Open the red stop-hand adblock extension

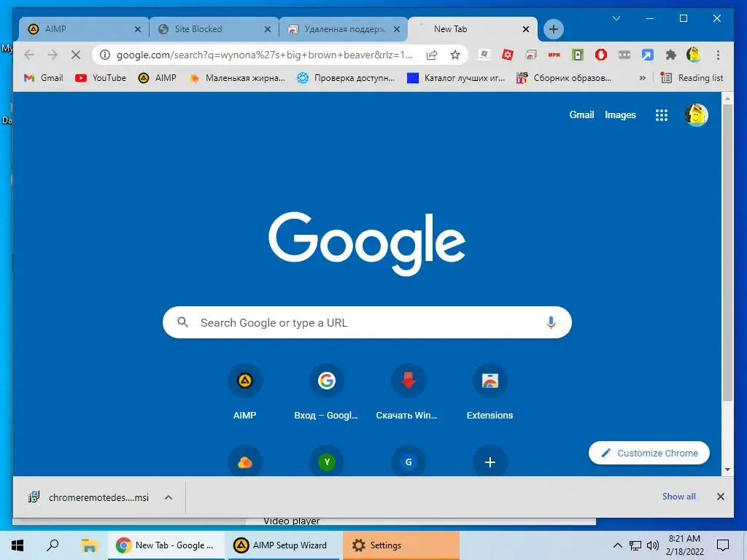[601, 55]
